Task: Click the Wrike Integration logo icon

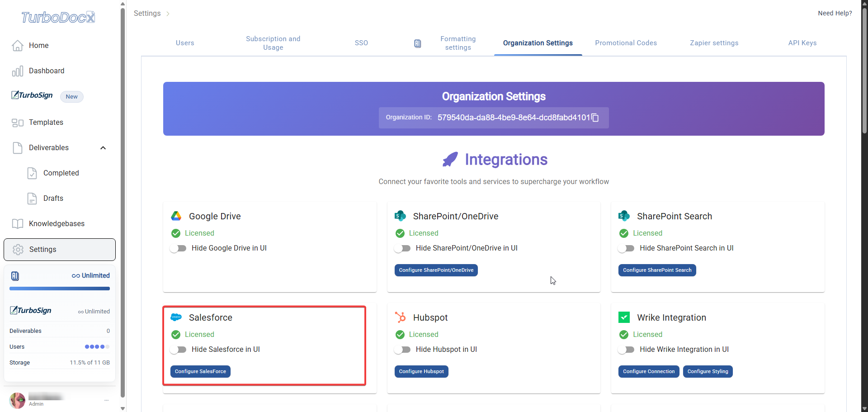Action: [x=624, y=317]
